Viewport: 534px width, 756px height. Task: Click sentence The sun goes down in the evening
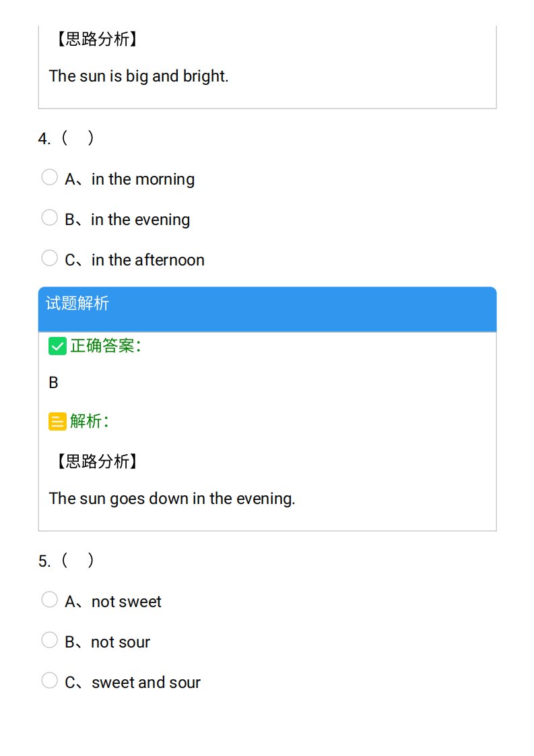pos(172,499)
